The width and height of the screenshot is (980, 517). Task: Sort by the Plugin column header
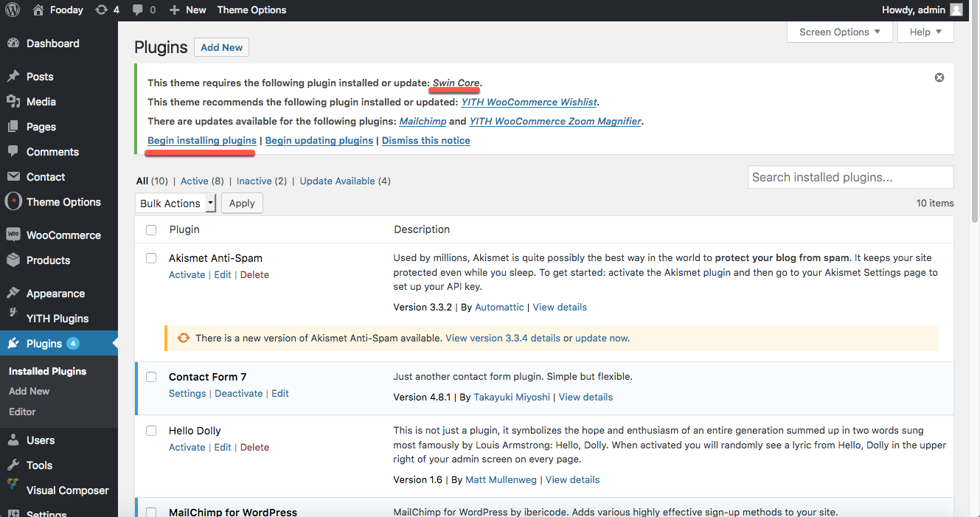pyautogui.click(x=184, y=229)
